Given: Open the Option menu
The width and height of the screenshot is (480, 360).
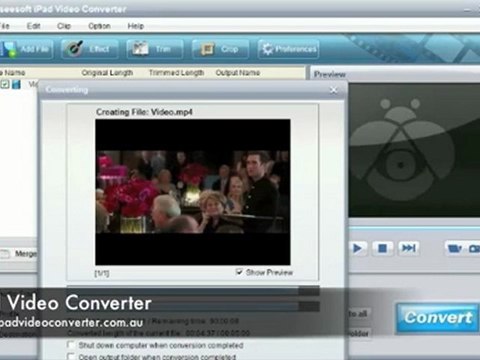Looking at the screenshot, I should [x=99, y=26].
